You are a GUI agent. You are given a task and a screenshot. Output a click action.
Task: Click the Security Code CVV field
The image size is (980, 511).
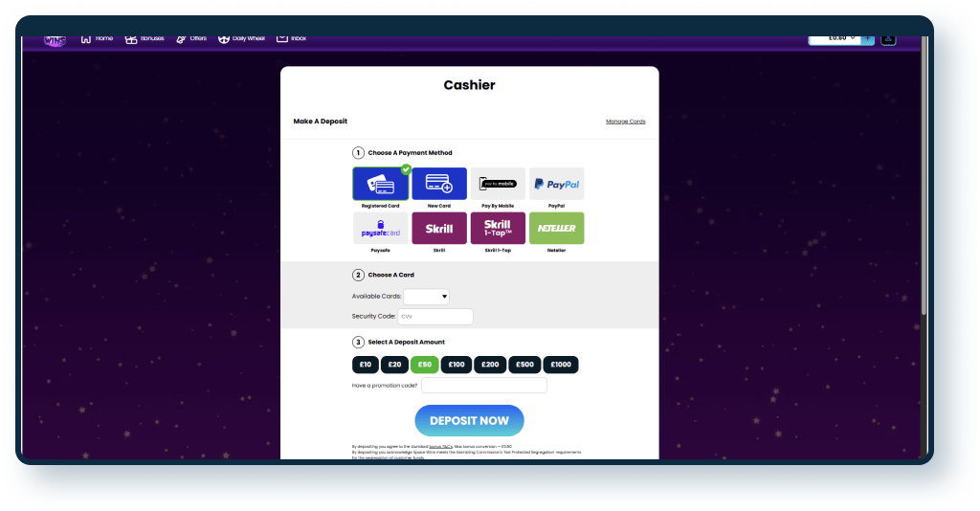click(x=434, y=316)
